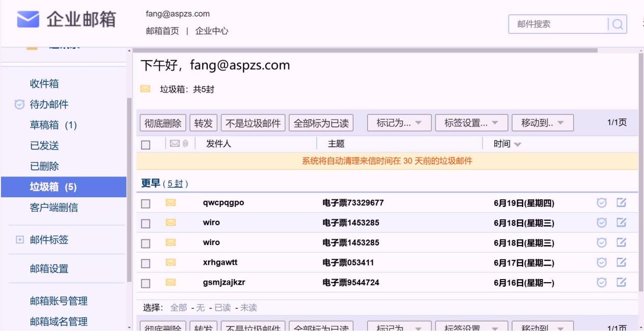Click envelope icon in qwcpqgpo row
The width and height of the screenshot is (644, 331).
171,203
